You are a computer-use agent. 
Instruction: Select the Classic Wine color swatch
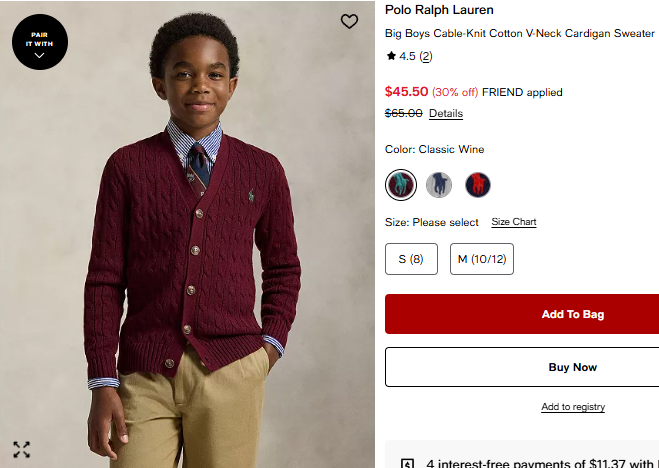401,185
